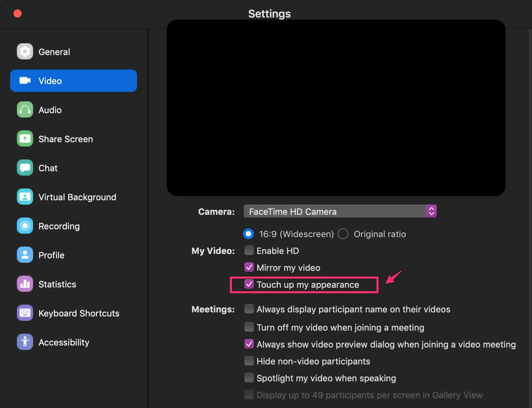This screenshot has height=408, width=532.
Task: Toggle Mirror my video checkbox
Action: 249,267
